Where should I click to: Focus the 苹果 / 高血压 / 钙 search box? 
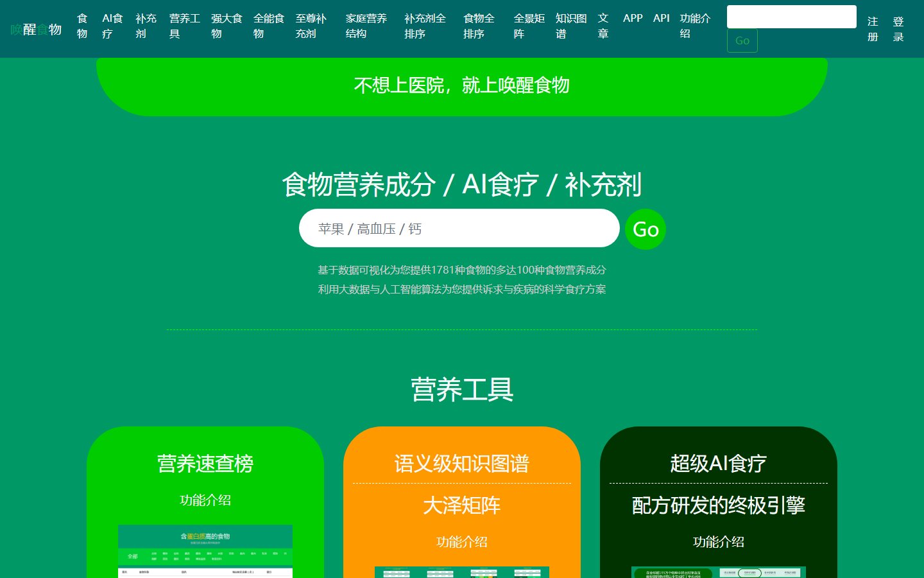(x=459, y=228)
